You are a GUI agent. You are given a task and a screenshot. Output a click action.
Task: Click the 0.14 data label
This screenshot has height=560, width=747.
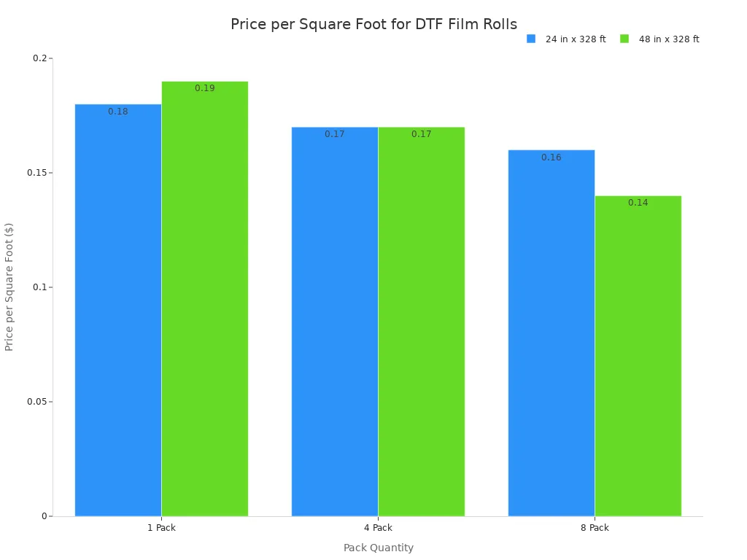coord(638,203)
